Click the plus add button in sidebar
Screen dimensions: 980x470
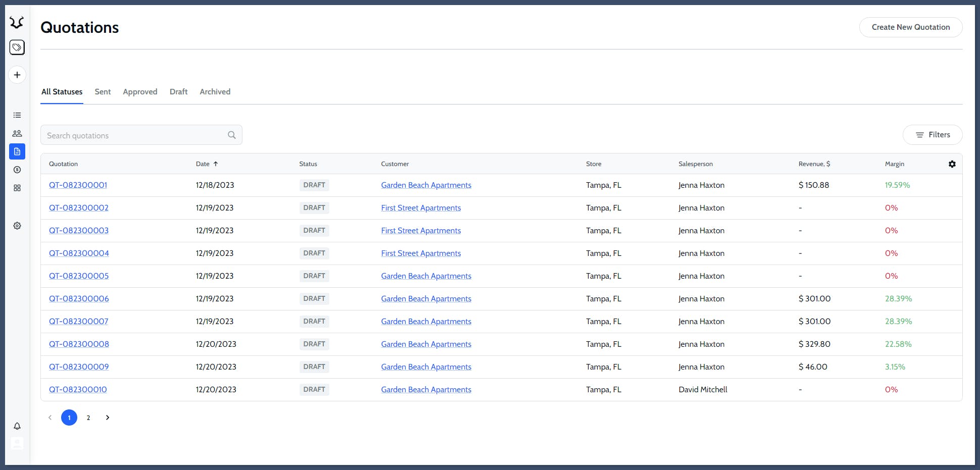click(x=17, y=75)
